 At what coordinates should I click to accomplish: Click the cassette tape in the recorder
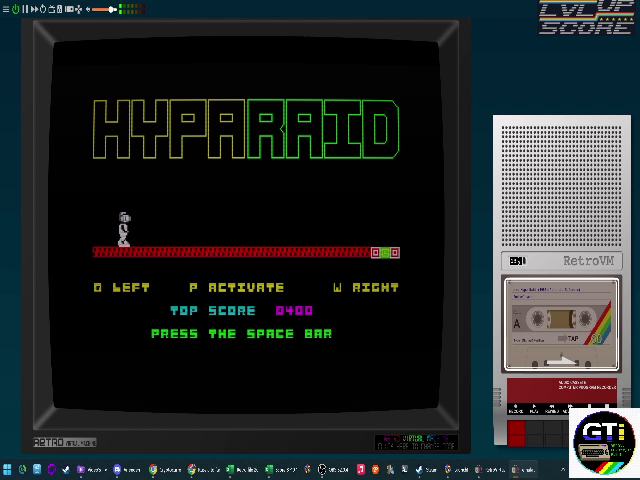(x=561, y=324)
